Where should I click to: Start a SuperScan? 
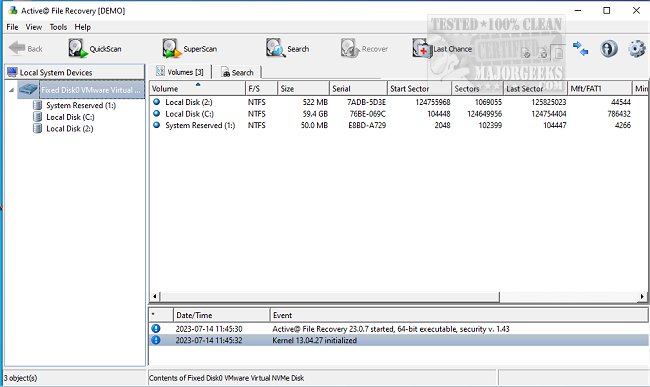(189, 48)
